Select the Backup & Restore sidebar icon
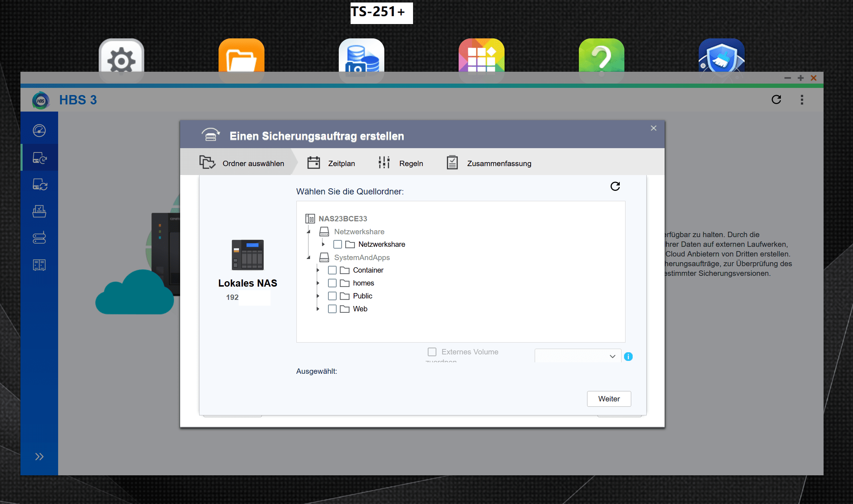The height and width of the screenshot is (504, 853). coord(39,158)
